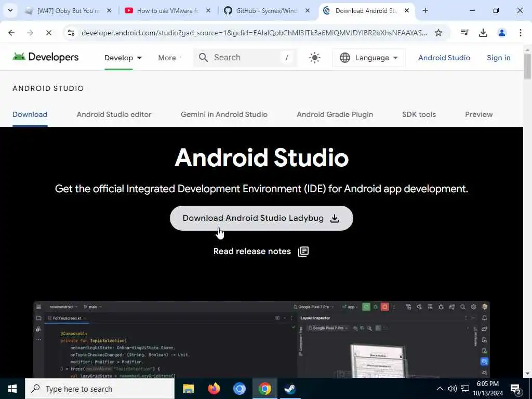Open the media controls icon
This screenshot has width=532, height=399.
(x=464, y=33)
